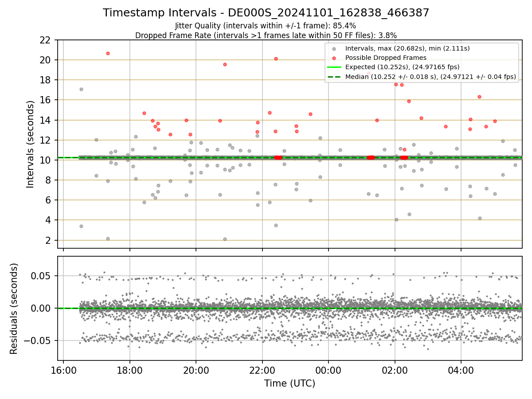Click the '4' tick on the intervals axis

click(x=48, y=220)
